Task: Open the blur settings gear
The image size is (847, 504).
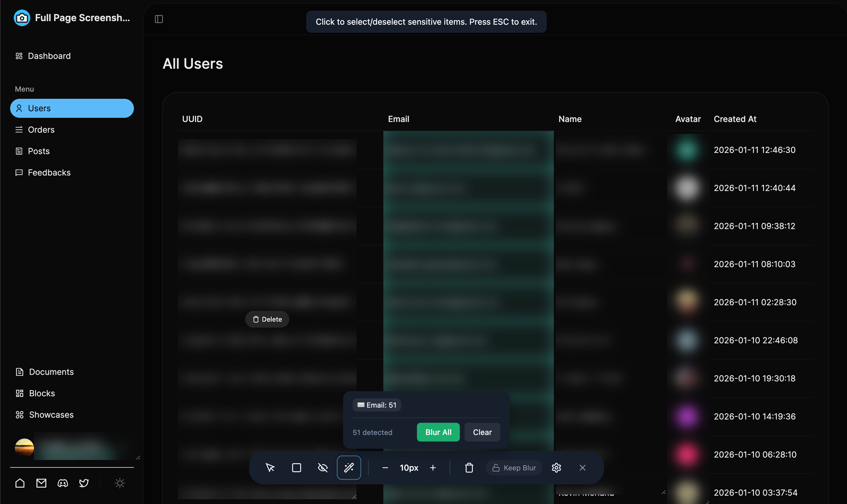Action: pyautogui.click(x=556, y=468)
